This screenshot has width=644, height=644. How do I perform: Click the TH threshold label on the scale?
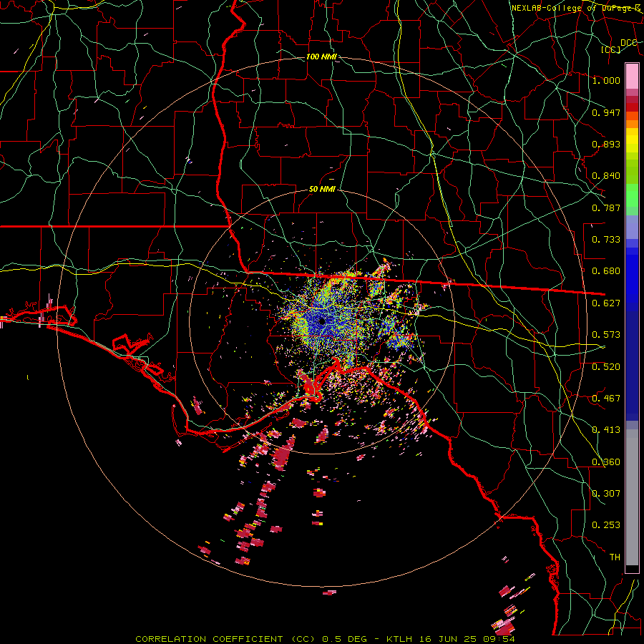click(x=615, y=557)
